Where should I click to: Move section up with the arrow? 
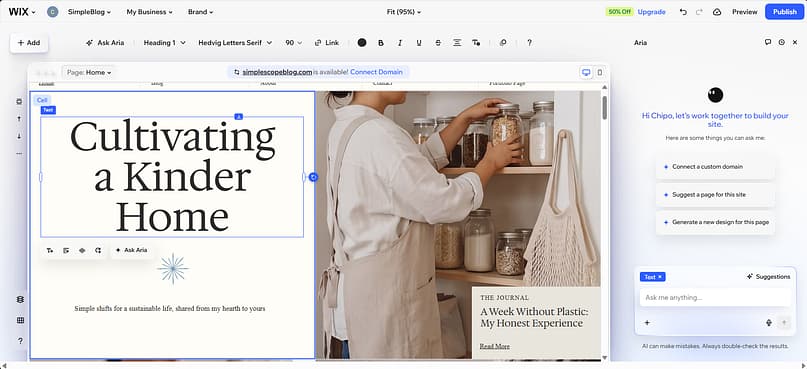(20, 119)
